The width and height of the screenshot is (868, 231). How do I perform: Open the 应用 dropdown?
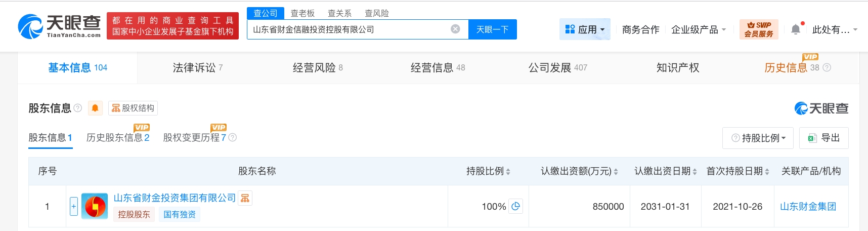585,29
